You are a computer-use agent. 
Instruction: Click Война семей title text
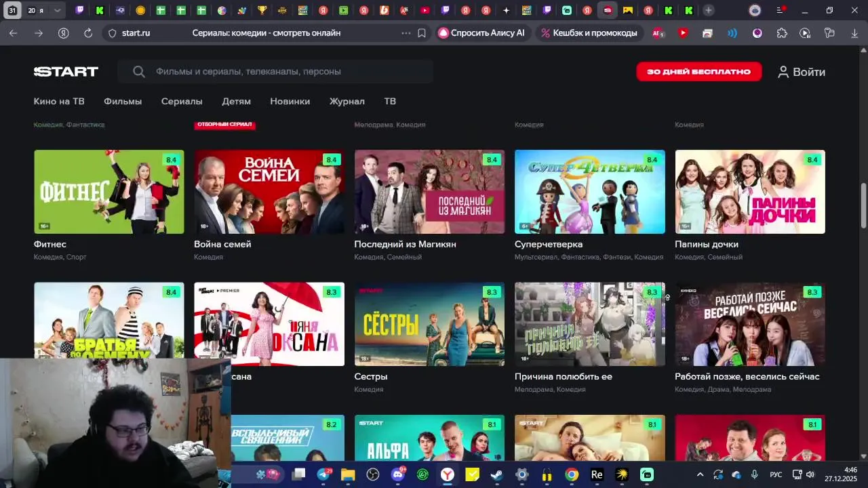222,244
